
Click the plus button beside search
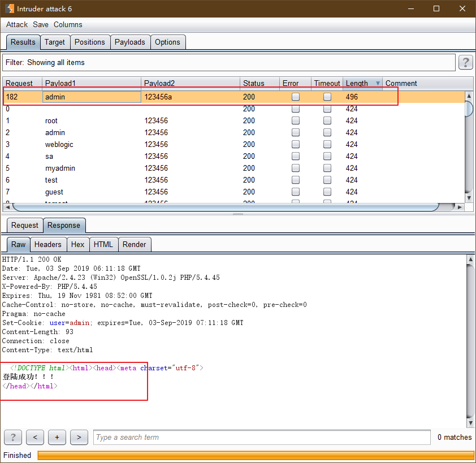57,437
